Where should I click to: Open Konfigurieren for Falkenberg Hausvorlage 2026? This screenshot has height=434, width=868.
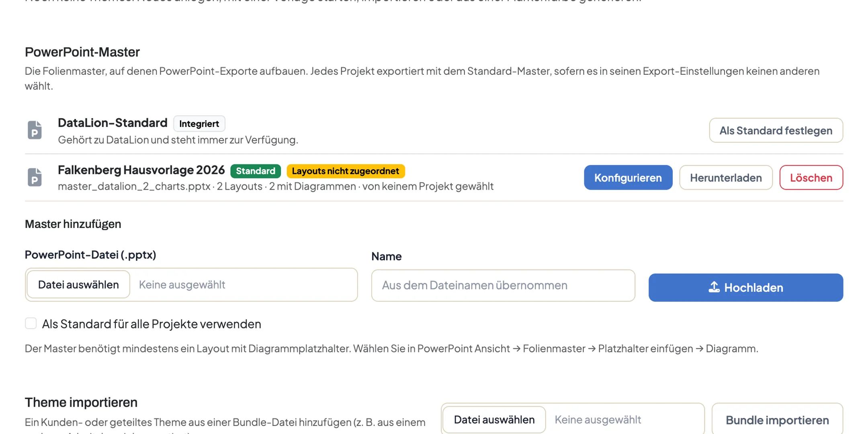pos(628,177)
